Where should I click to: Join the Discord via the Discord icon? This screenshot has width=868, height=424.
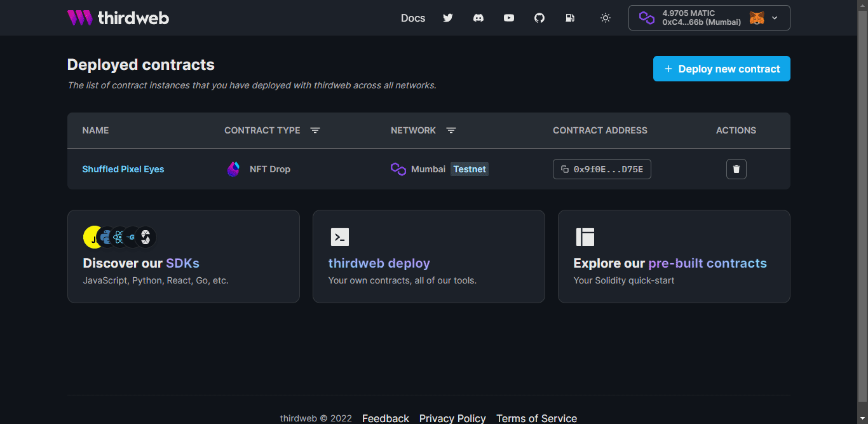tap(478, 18)
